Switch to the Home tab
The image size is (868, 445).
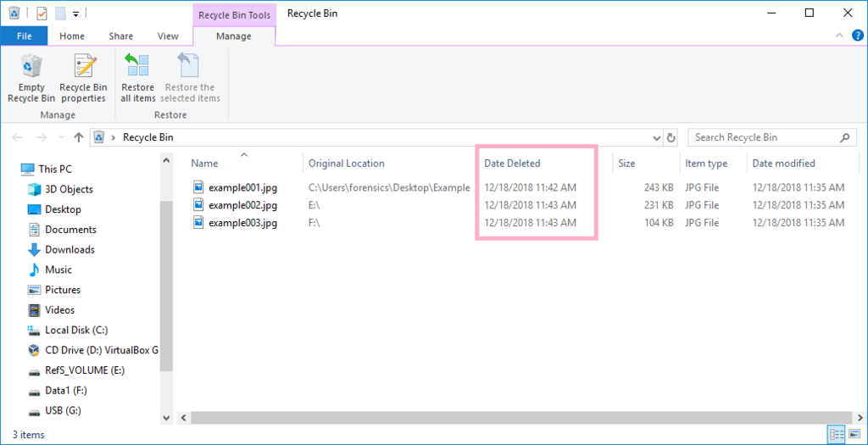pyautogui.click(x=72, y=36)
